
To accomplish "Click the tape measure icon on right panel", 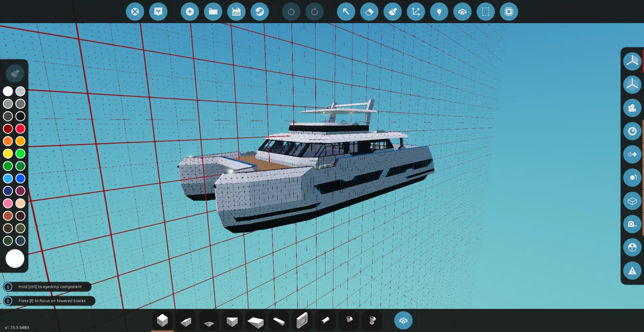I will click(x=632, y=224).
